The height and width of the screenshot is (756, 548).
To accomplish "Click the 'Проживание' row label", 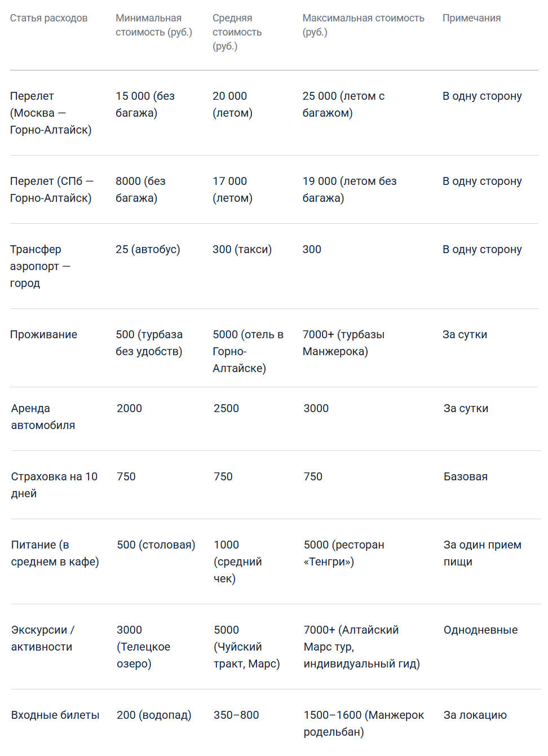I will (x=43, y=334).
